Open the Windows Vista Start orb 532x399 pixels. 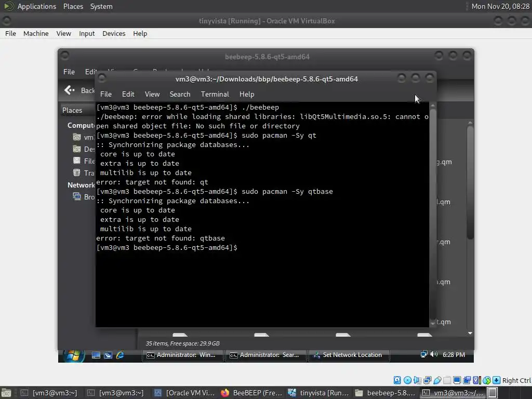click(74, 355)
